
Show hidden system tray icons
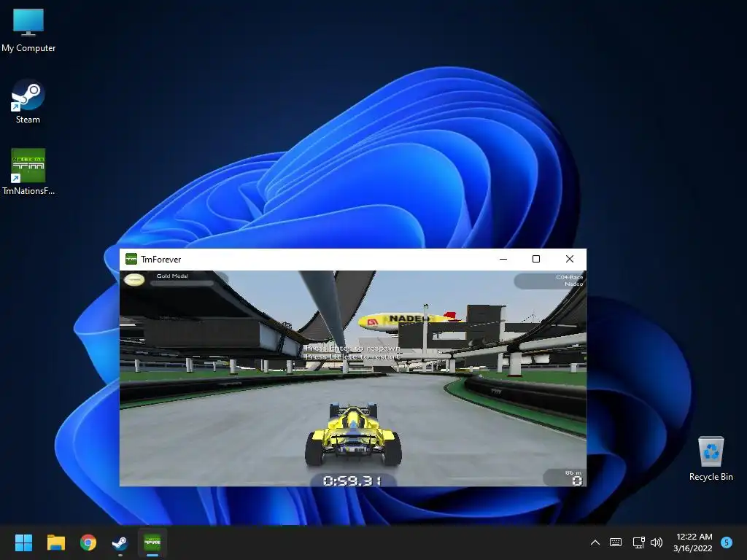pos(595,542)
